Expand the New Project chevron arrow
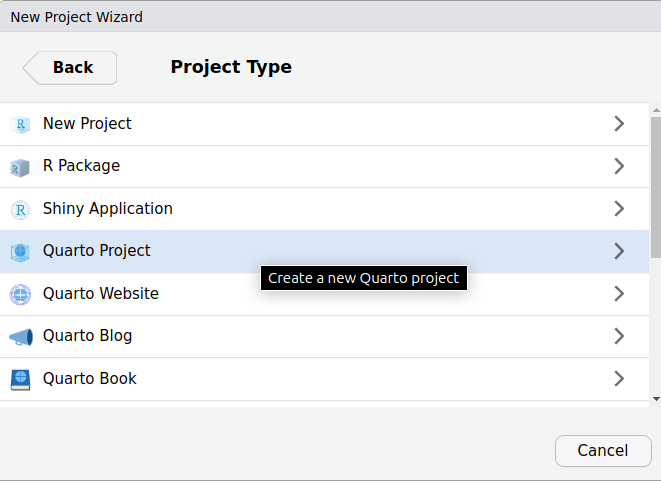Image resolution: width=661 pixels, height=481 pixels. [x=619, y=124]
